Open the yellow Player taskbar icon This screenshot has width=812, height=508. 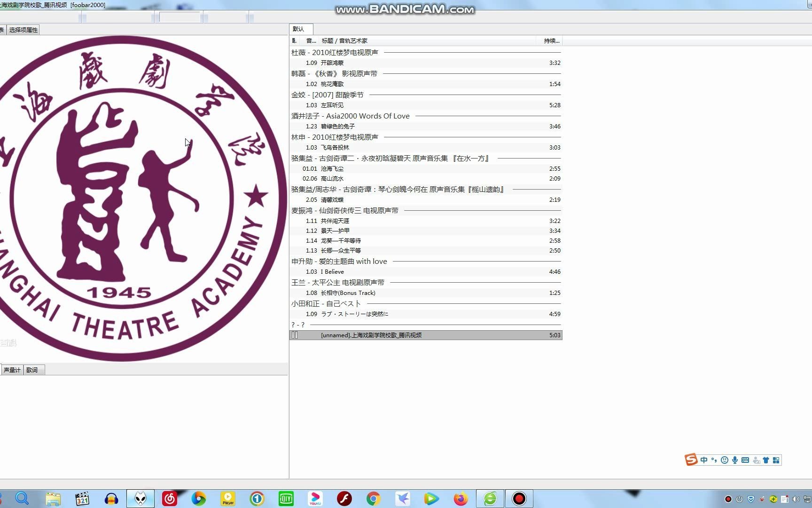228,499
